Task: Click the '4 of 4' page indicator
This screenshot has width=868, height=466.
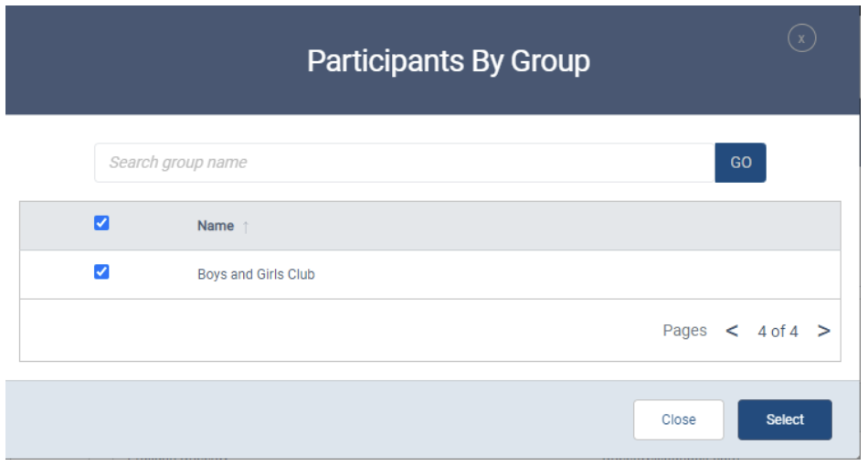Action: 778,332
